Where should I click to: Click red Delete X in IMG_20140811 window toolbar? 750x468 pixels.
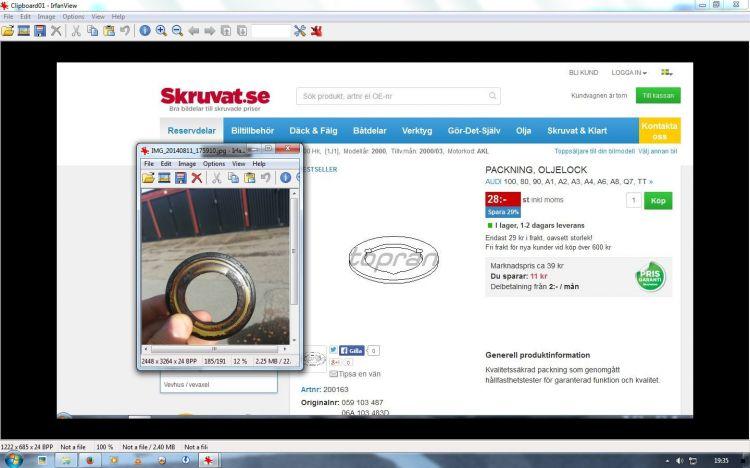point(197,177)
